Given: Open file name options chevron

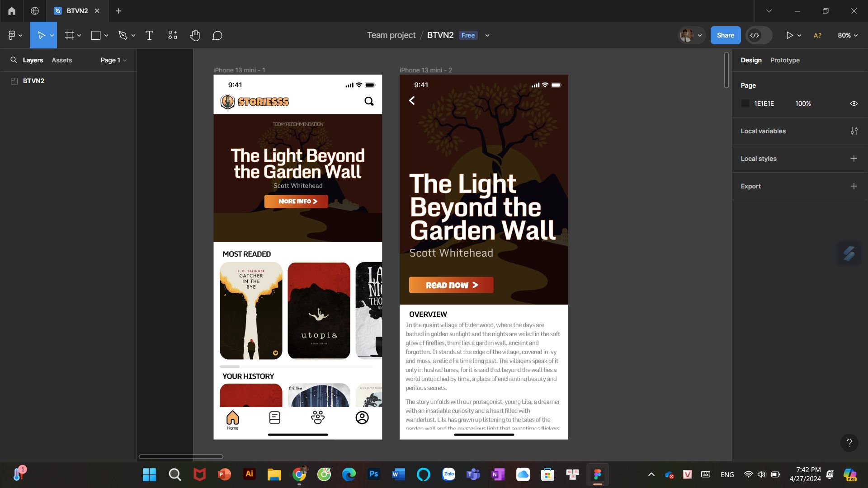Looking at the screenshot, I should point(487,35).
